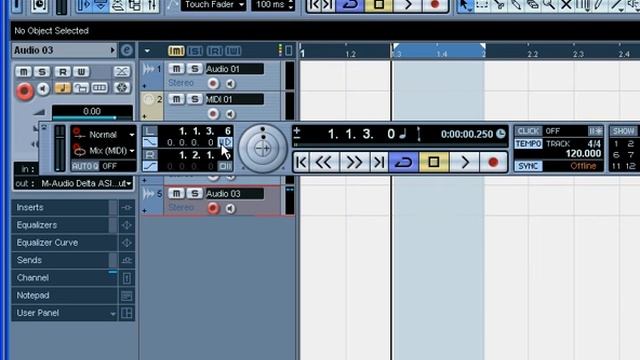Viewport: 640px width, 360px height.
Task: Click the track colors icon in track list header
Action: point(280,50)
